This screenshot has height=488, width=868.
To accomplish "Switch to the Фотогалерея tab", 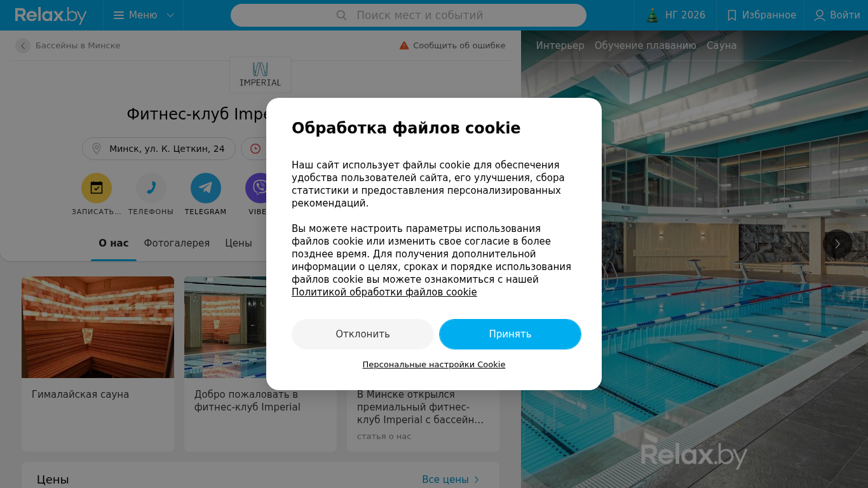I will click(177, 243).
